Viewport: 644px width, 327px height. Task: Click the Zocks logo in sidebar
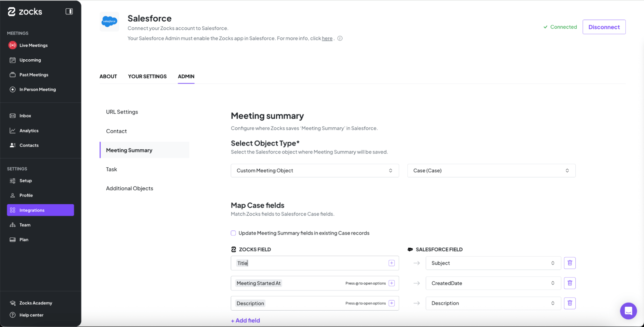(x=25, y=12)
